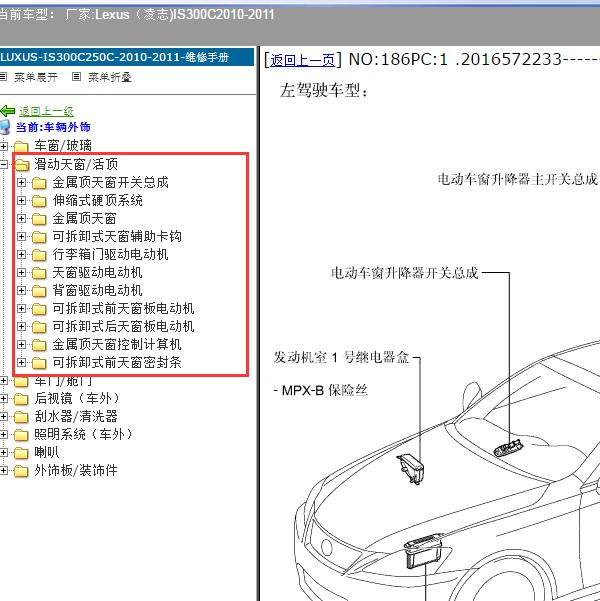This screenshot has width=600, height=601.
Task: Expand the 背窗驱动电动机 node
Action: (21, 291)
